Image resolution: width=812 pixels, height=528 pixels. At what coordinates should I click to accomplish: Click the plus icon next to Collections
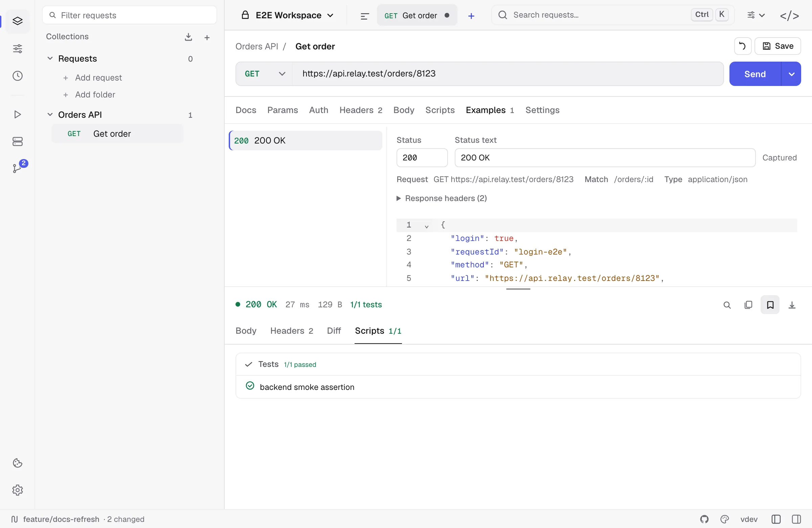pos(207,37)
